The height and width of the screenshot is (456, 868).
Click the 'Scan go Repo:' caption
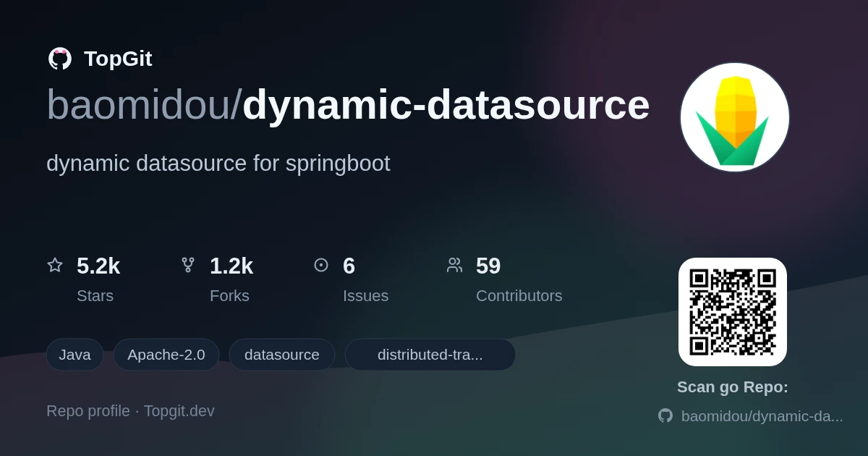point(733,387)
